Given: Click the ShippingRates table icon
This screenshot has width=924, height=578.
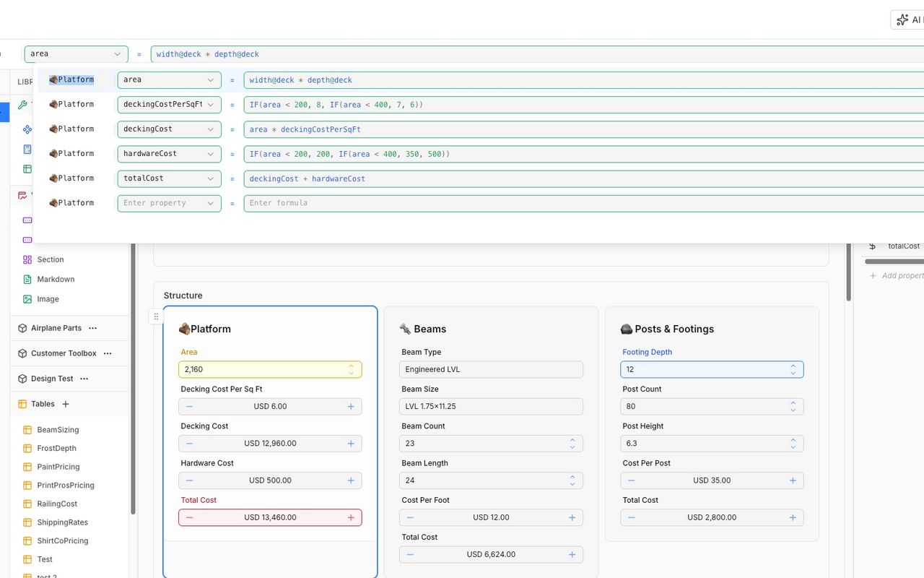Looking at the screenshot, I should [x=27, y=522].
